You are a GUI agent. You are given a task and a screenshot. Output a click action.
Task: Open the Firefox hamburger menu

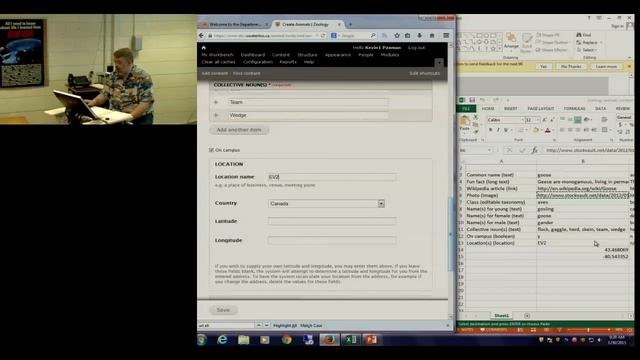point(446,36)
